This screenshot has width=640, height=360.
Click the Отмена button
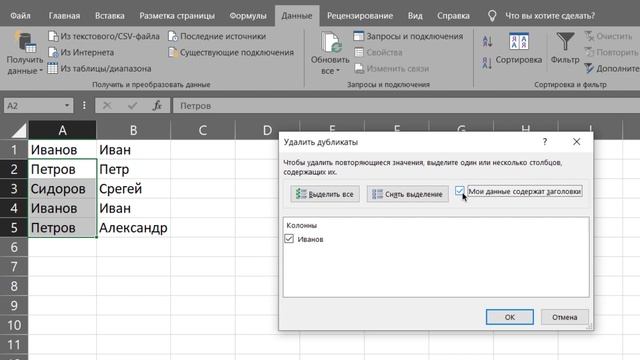click(564, 317)
